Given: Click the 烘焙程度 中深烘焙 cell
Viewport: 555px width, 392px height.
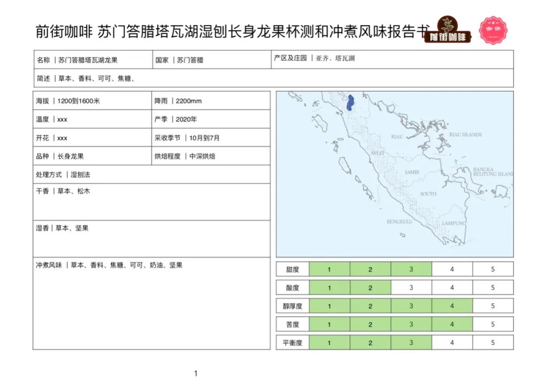Looking at the screenshot, I should coord(211,156).
